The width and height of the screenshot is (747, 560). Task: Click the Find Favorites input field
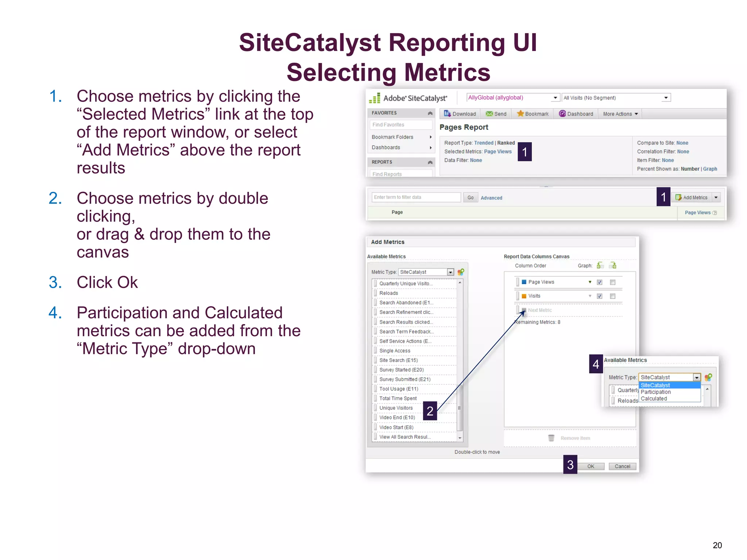[x=401, y=125]
